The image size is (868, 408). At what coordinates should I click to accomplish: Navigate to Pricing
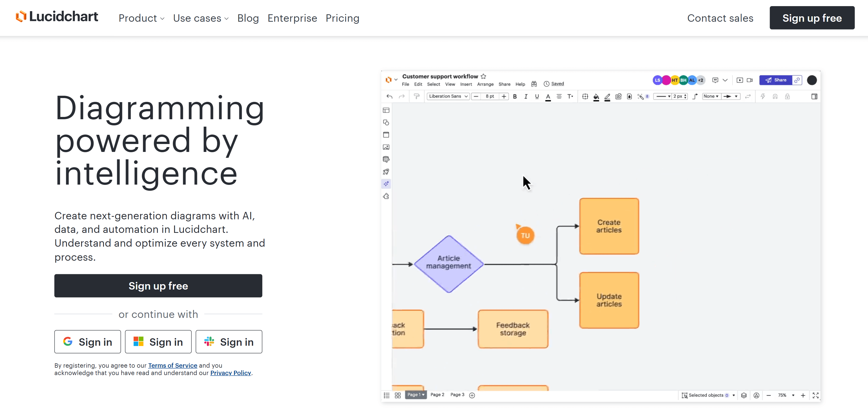[x=342, y=18]
